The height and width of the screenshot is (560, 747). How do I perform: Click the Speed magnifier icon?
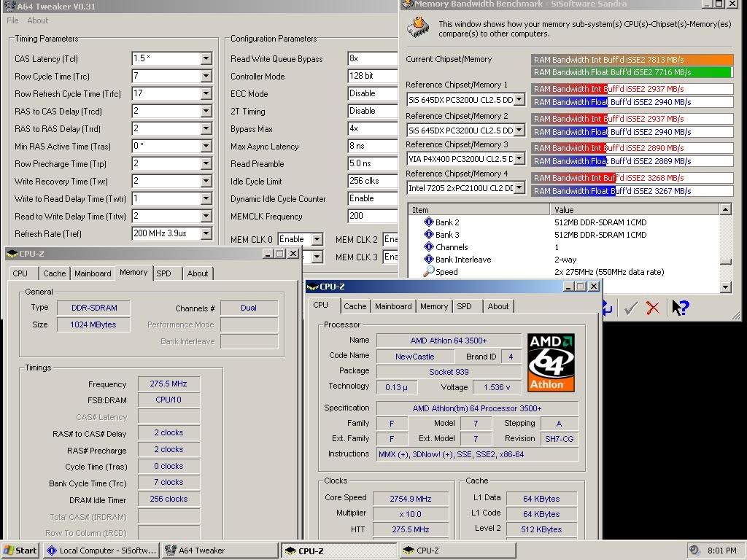pyautogui.click(x=428, y=271)
